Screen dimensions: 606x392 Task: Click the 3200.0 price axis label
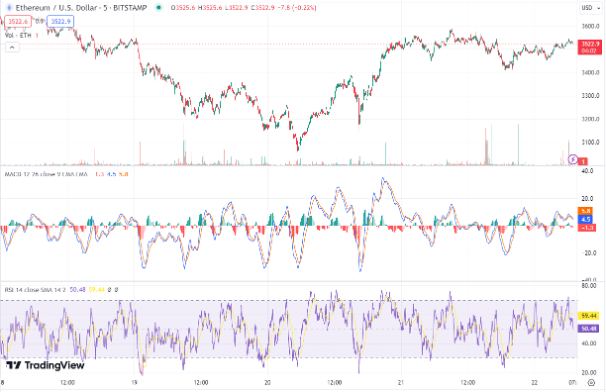pos(590,119)
